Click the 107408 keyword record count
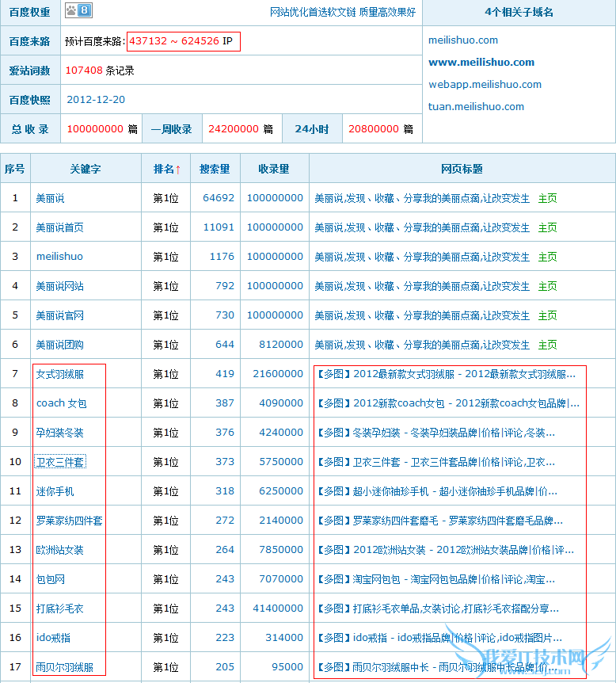The height and width of the screenshot is (683, 616). tap(84, 71)
